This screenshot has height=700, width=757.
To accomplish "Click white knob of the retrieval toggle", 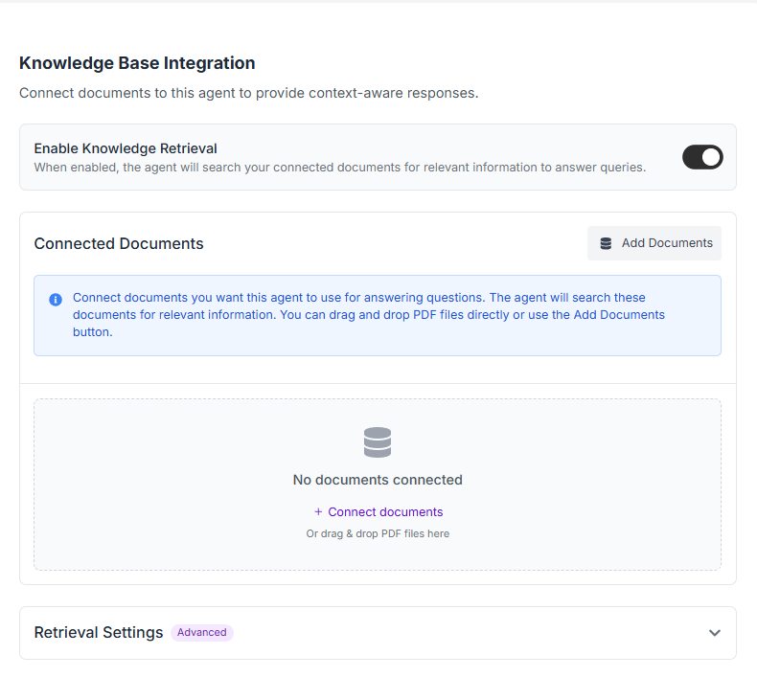I will pyautogui.click(x=711, y=157).
